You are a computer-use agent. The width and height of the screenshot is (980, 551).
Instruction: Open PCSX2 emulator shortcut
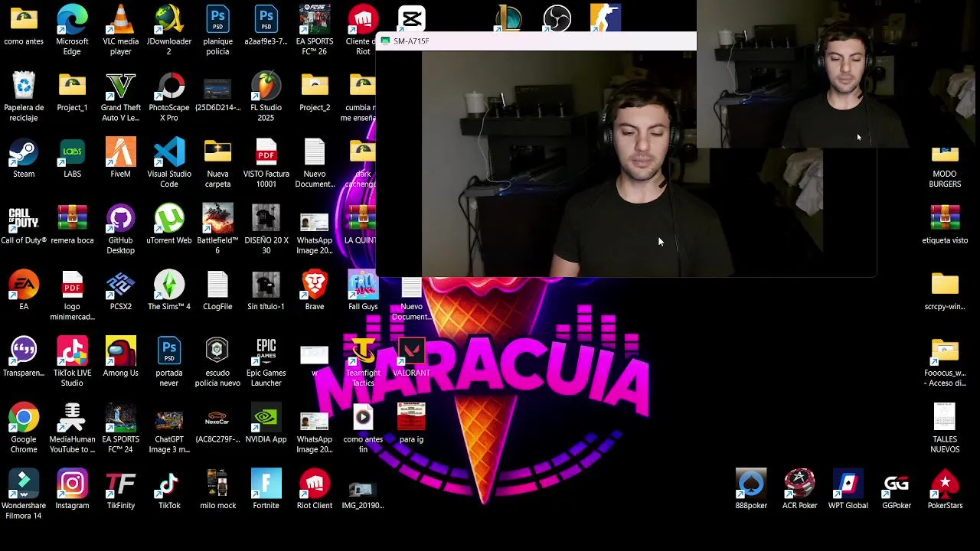121,290
